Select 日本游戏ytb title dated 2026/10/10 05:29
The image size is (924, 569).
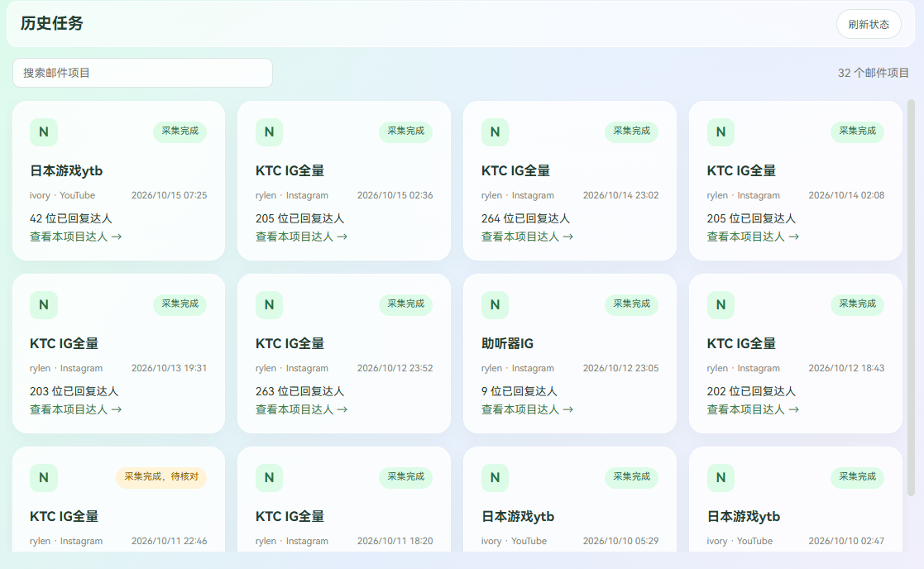[x=517, y=517]
